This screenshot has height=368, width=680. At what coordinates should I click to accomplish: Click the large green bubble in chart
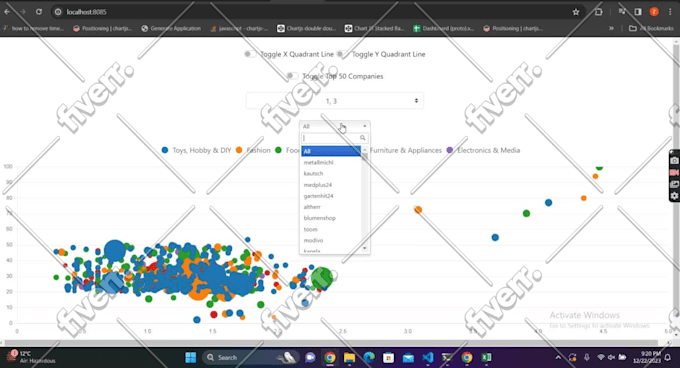[322, 277]
